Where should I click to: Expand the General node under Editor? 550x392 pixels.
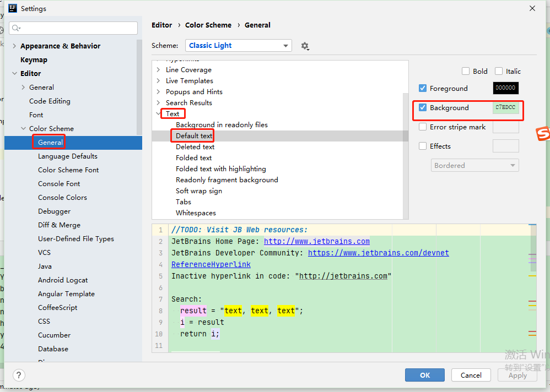(x=23, y=87)
